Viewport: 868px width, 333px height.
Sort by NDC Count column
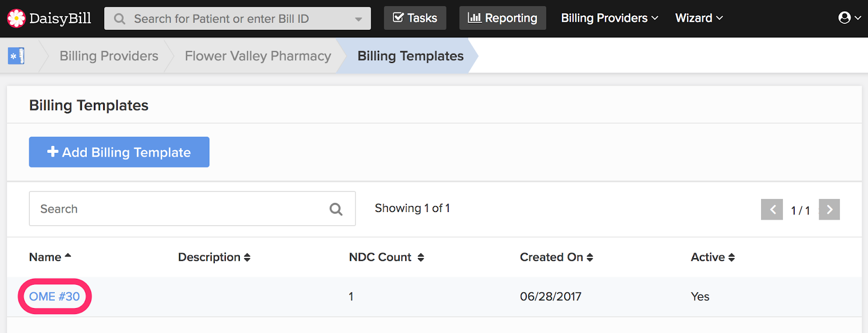[420, 258]
